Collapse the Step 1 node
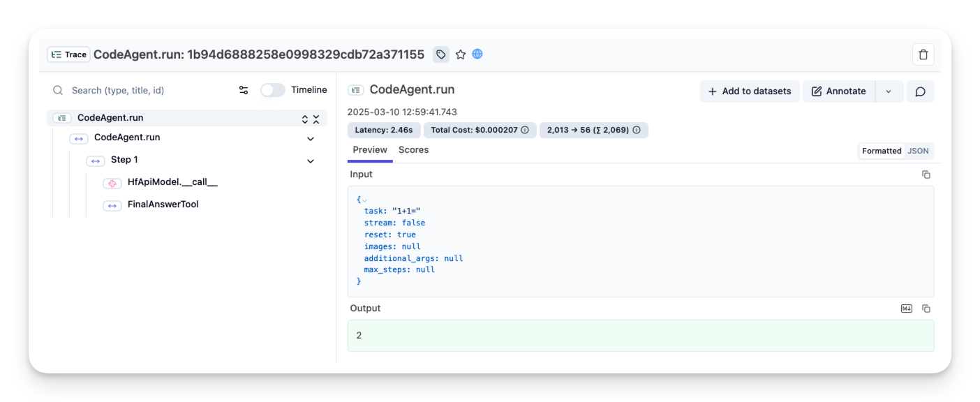The height and width of the screenshot is (402, 980). point(311,161)
